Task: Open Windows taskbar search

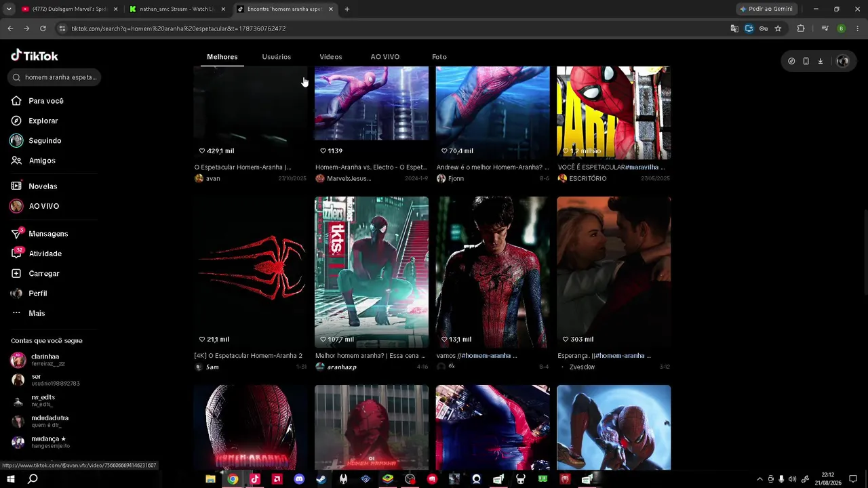Action: [33, 479]
